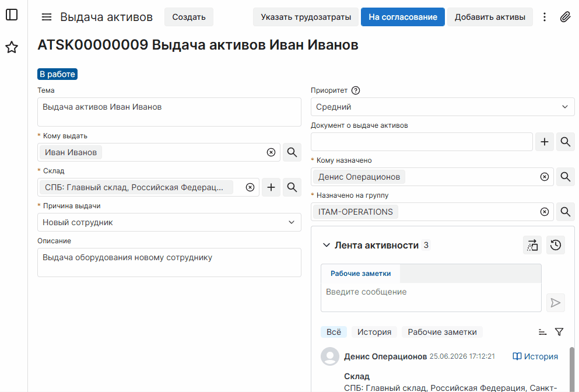
Task: Select Рабочие заметки input tab
Action: [x=360, y=274]
